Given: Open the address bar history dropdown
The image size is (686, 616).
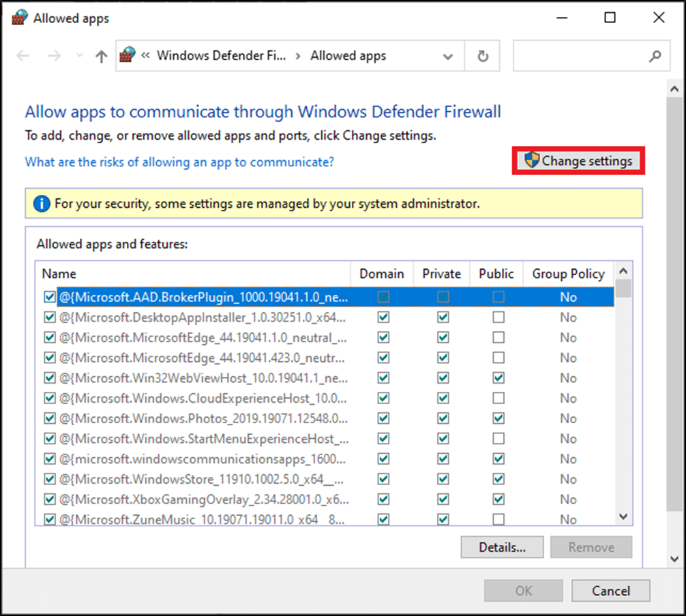Looking at the screenshot, I should [x=448, y=57].
